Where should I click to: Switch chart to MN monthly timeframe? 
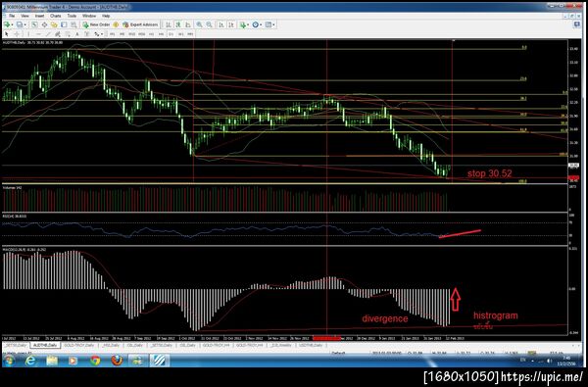190,34
